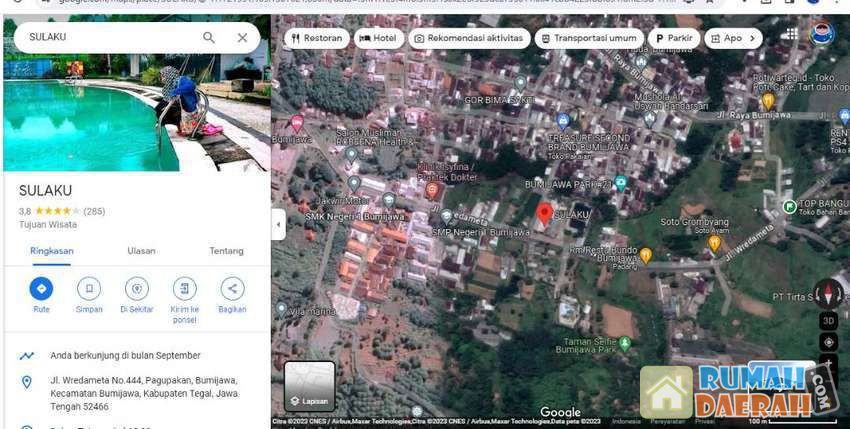The width and height of the screenshot is (850, 429).
Task: Click the Rute directions icon
Action: [x=41, y=289]
